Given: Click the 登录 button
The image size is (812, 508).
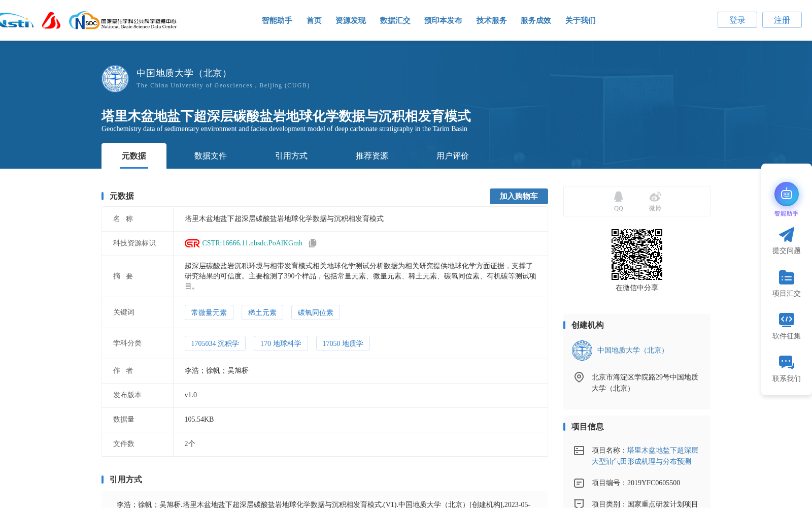Looking at the screenshot, I should click(x=737, y=20).
